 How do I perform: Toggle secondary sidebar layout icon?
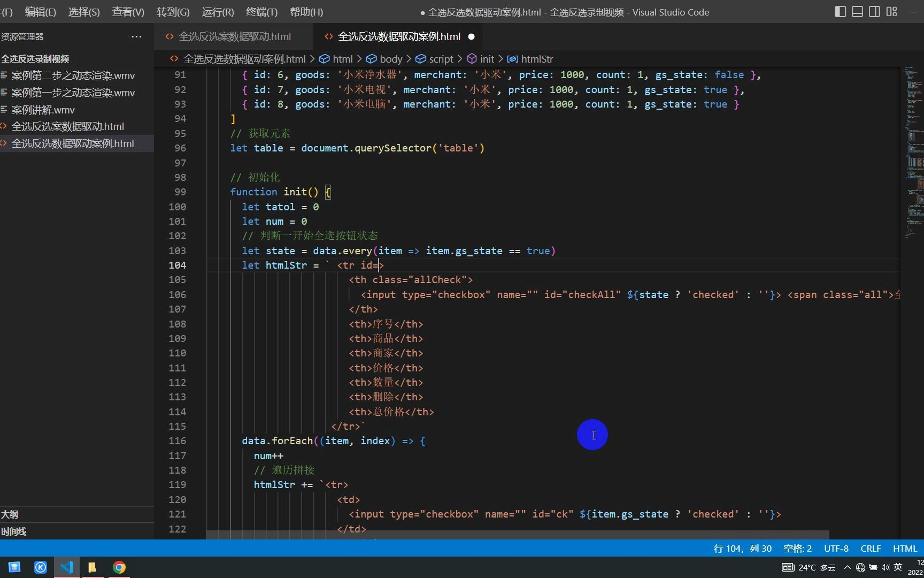pyautogui.click(x=874, y=12)
